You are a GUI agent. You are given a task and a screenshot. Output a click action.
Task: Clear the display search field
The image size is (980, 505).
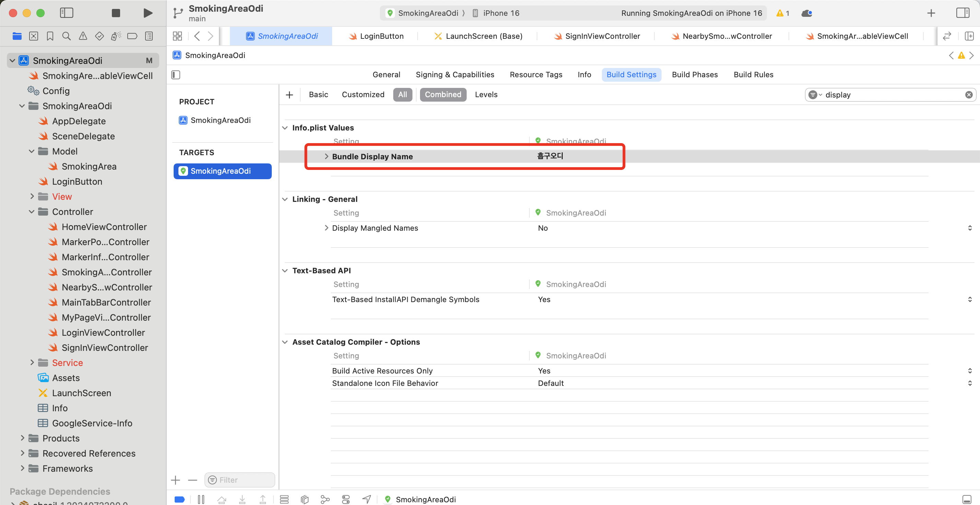click(x=969, y=95)
